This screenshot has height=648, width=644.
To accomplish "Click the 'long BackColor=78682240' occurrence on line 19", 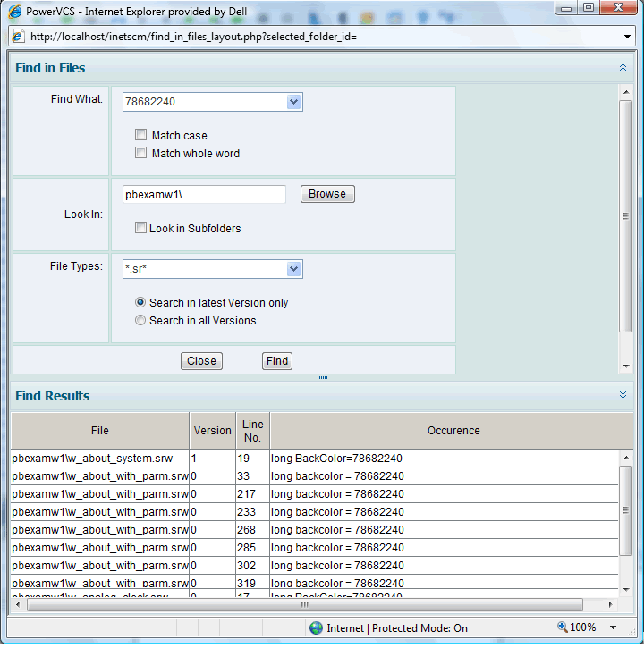I will click(336, 459).
